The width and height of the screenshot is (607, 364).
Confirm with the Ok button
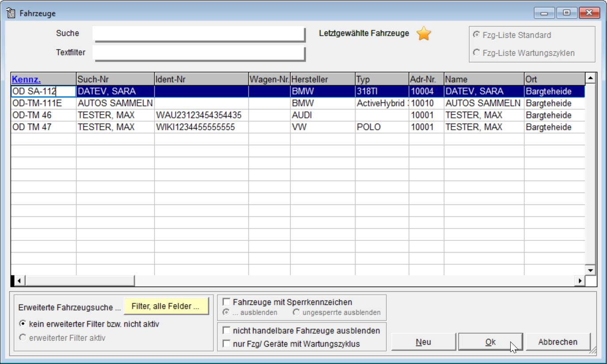(x=490, y=342)
